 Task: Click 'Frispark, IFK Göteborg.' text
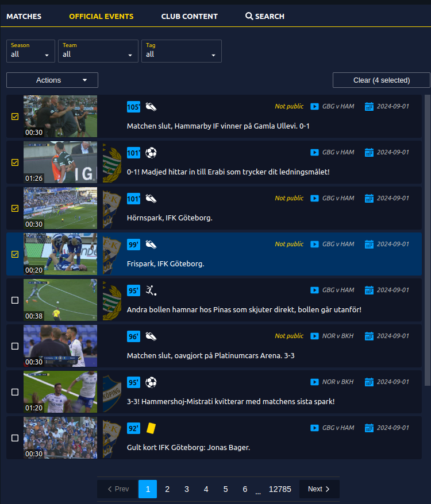click(166, 264)
